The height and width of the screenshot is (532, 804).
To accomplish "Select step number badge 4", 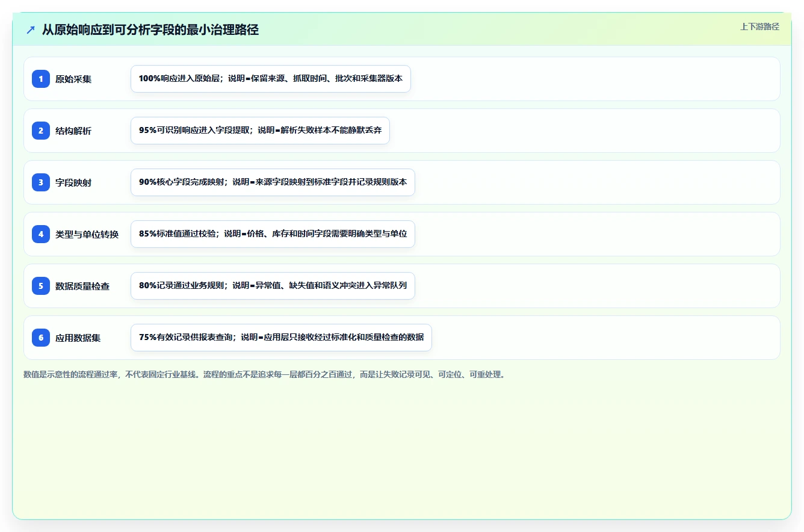I will pyautogui.click(x=41, y=234).
